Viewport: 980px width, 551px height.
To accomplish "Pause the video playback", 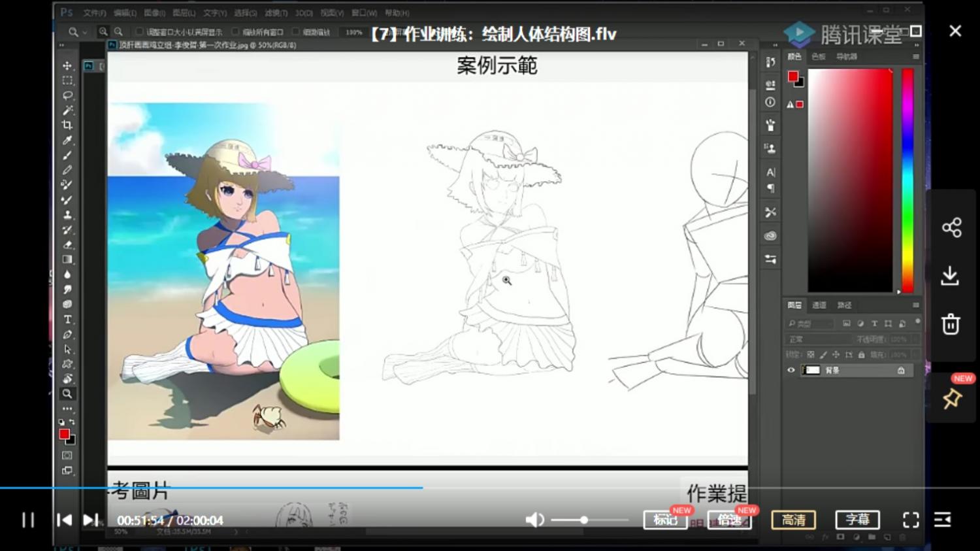I will click(28, 520).
